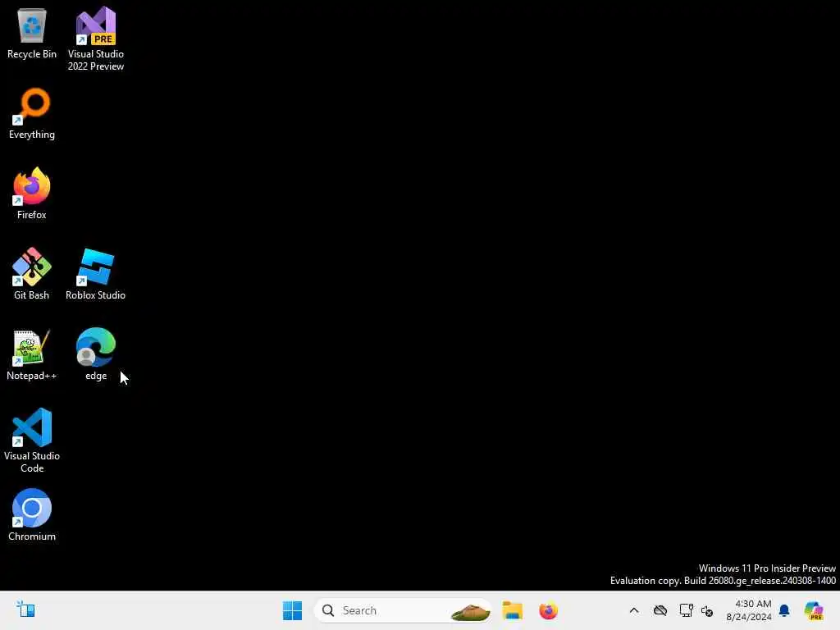Select Visual Studio 2022 Preview shortcut

click(95, 39)
